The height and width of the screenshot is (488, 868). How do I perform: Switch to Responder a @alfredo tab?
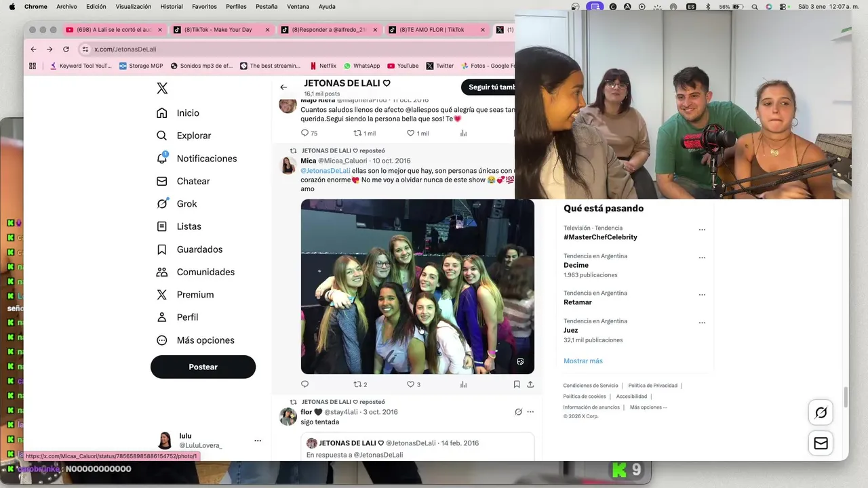328,30
